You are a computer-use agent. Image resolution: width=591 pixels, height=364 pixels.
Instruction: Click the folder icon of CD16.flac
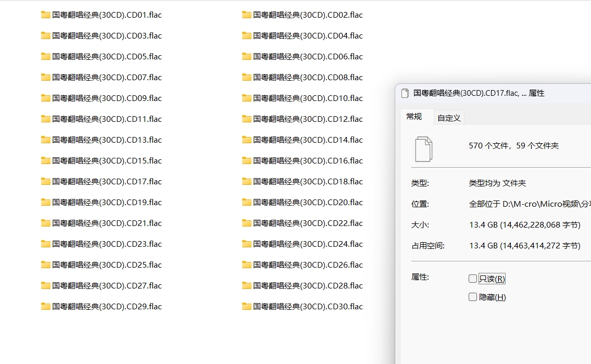coord(246,161)
